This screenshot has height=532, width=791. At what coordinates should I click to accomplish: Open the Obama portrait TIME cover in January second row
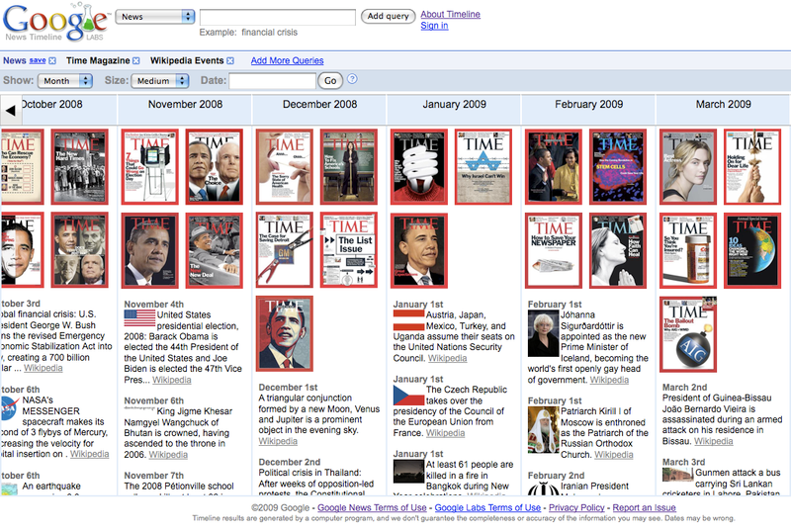(419, 250)
